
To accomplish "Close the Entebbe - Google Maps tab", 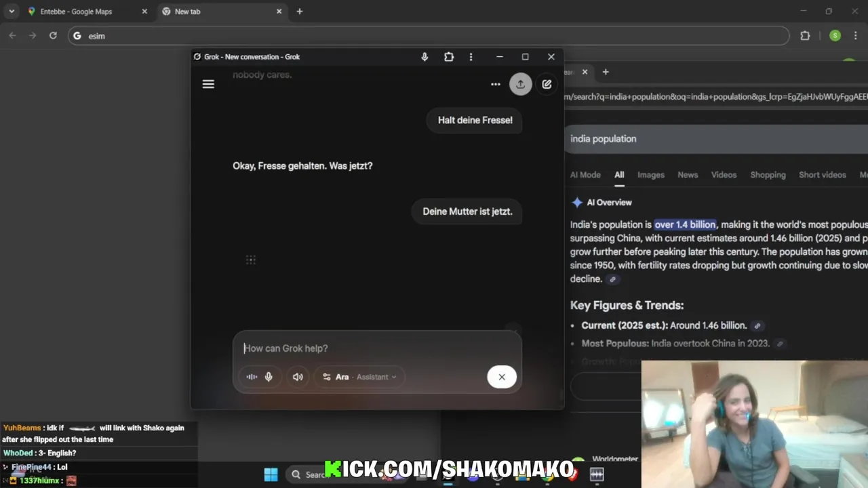I will coord(144,12).
